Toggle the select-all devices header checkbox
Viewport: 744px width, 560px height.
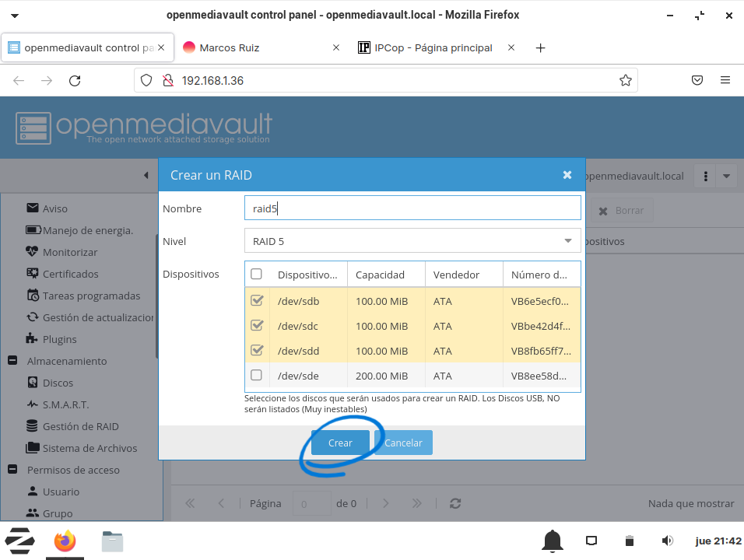[x=257, y=275]
